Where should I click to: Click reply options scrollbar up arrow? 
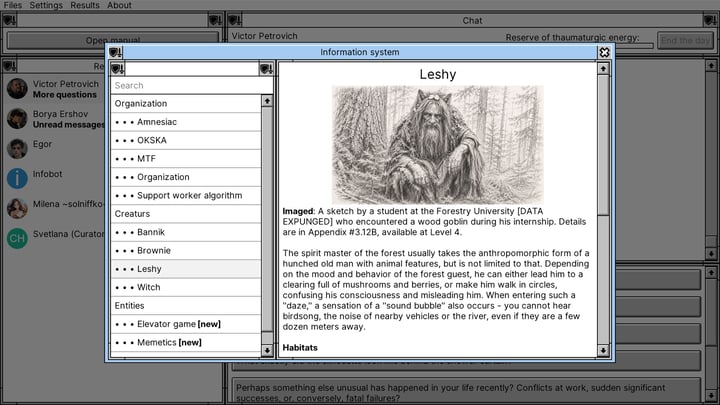(x=711, y=273)
